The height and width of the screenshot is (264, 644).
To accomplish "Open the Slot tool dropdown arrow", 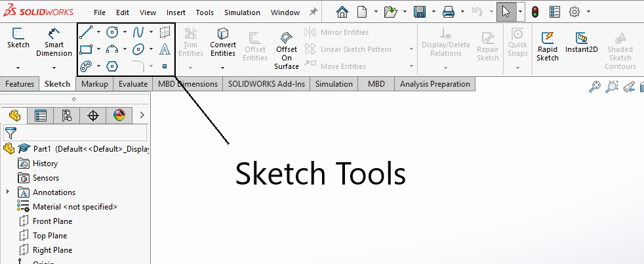I will 98,66.
